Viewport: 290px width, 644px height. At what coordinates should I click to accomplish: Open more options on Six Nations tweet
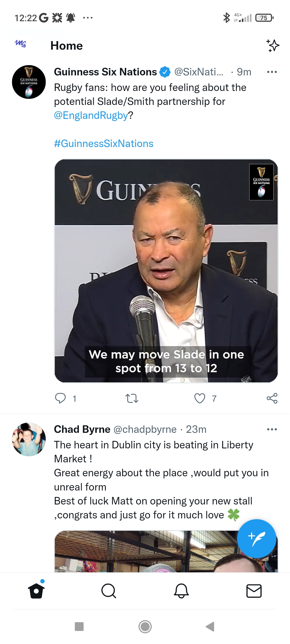coord(272,72)
